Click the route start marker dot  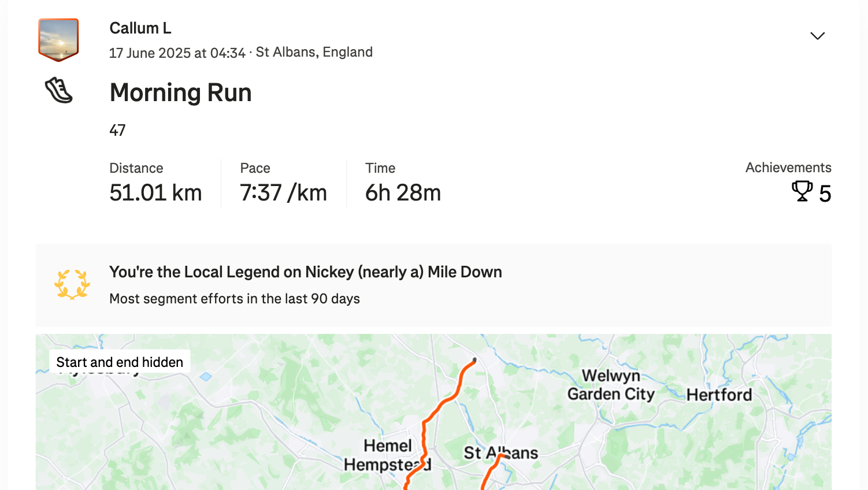point(474,360)
